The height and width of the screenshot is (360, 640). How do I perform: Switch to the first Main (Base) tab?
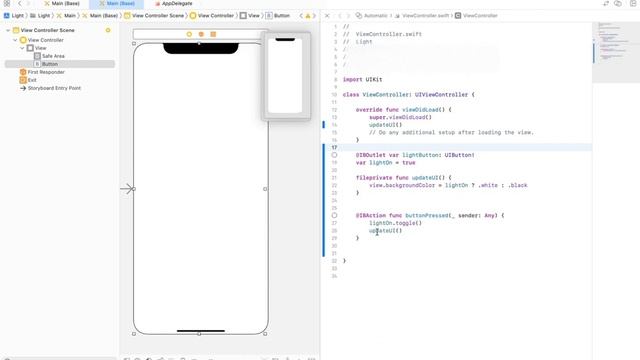click(62, 3)
